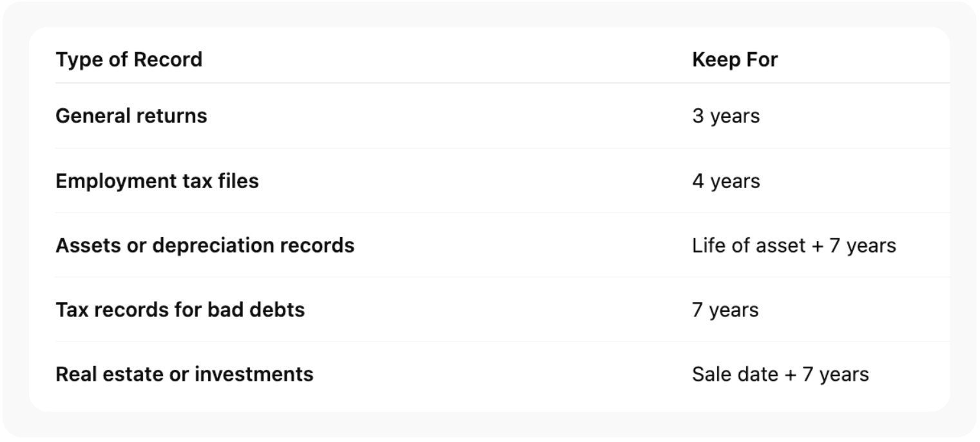Click the "7 years" value for bad debts
This screenshot has width=980, height=442.
tap(725, 310)
